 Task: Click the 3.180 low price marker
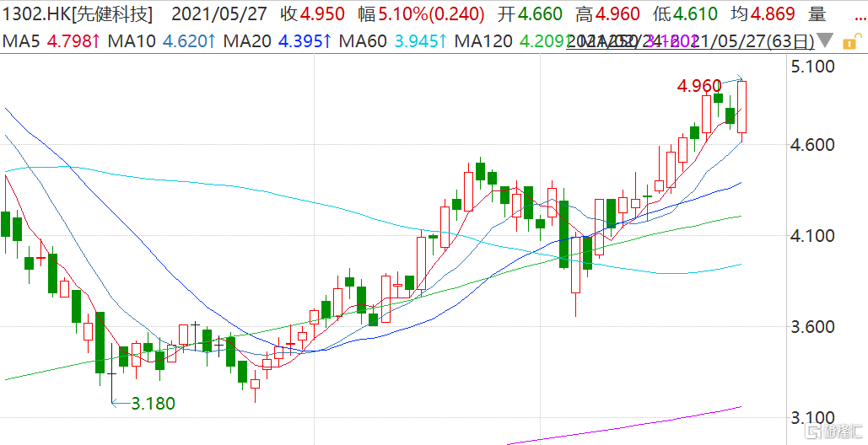[x=153, y=404]
